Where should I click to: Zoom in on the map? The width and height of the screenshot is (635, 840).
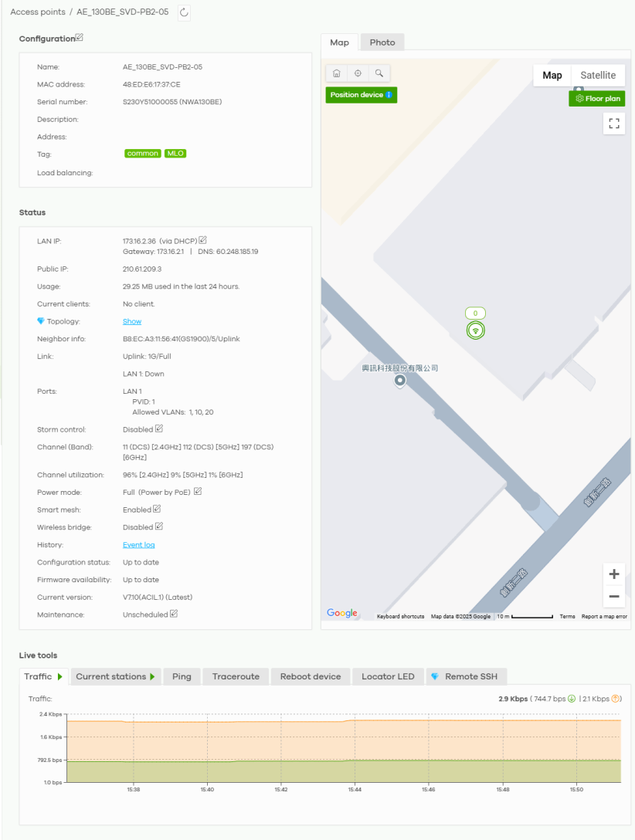coord(614,574)
